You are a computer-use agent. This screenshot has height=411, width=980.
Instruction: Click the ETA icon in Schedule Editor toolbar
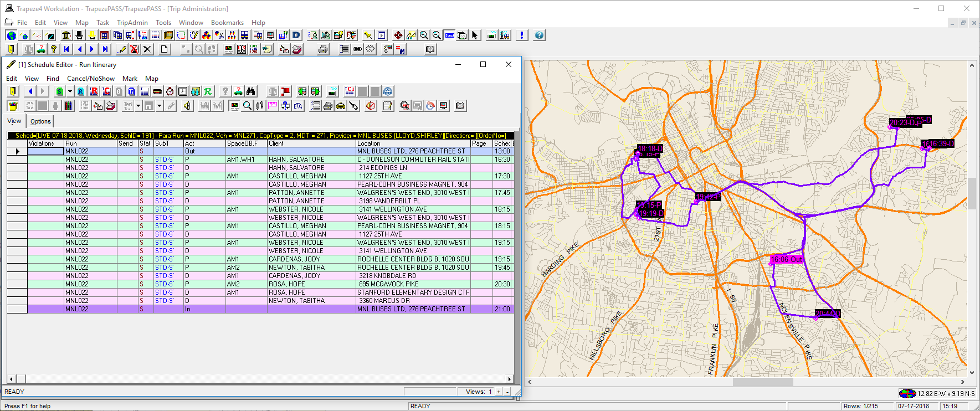(x=298, y=106)
